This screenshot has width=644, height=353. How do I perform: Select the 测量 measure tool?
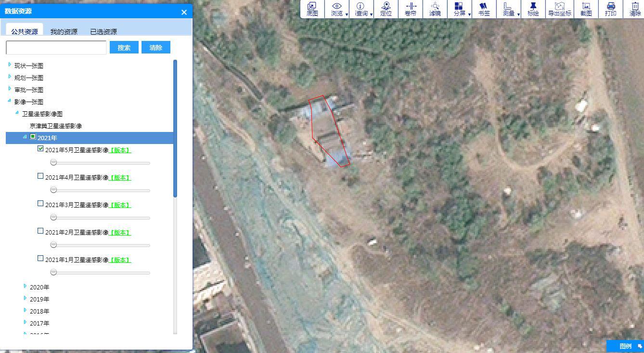click(508, 9)
